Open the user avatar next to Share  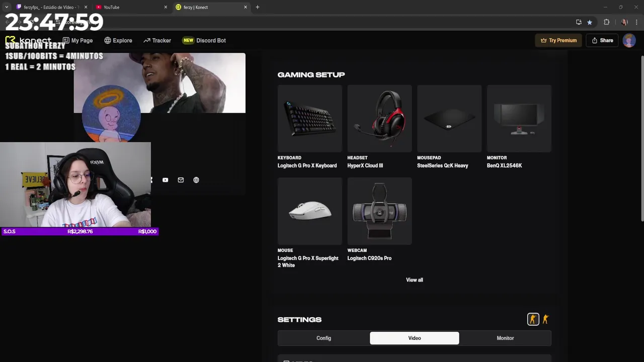click(x=629, y=40)
